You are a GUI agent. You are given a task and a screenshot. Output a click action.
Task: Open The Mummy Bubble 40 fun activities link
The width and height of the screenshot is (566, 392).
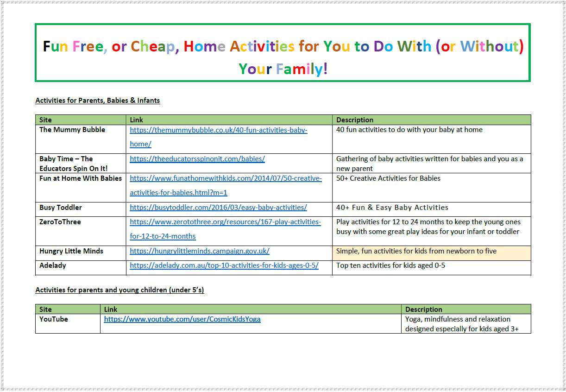click(218, 130)
